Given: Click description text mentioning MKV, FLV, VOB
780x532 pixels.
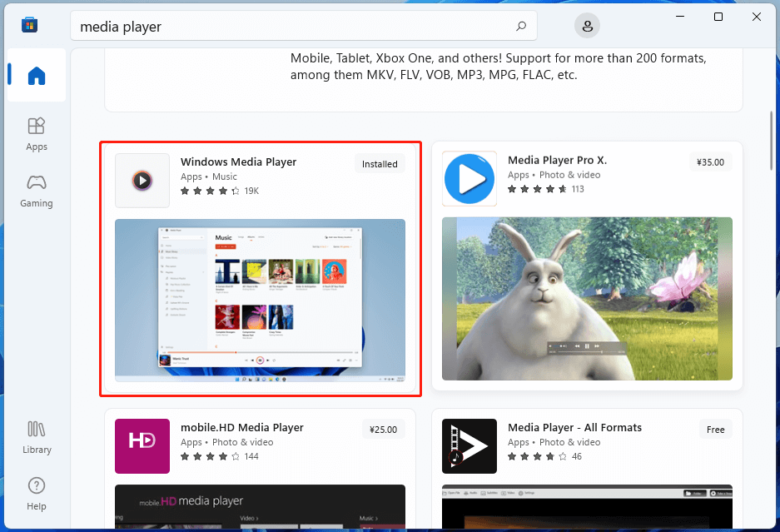Looking at the screenshot, I should [x=498, y=67].
